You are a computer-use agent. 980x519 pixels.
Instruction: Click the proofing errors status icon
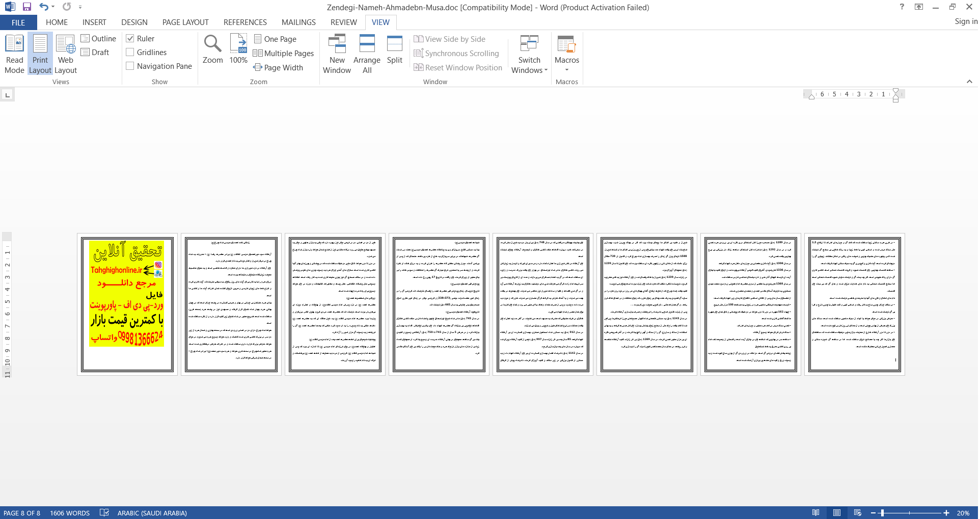click(x=104, y=513)
